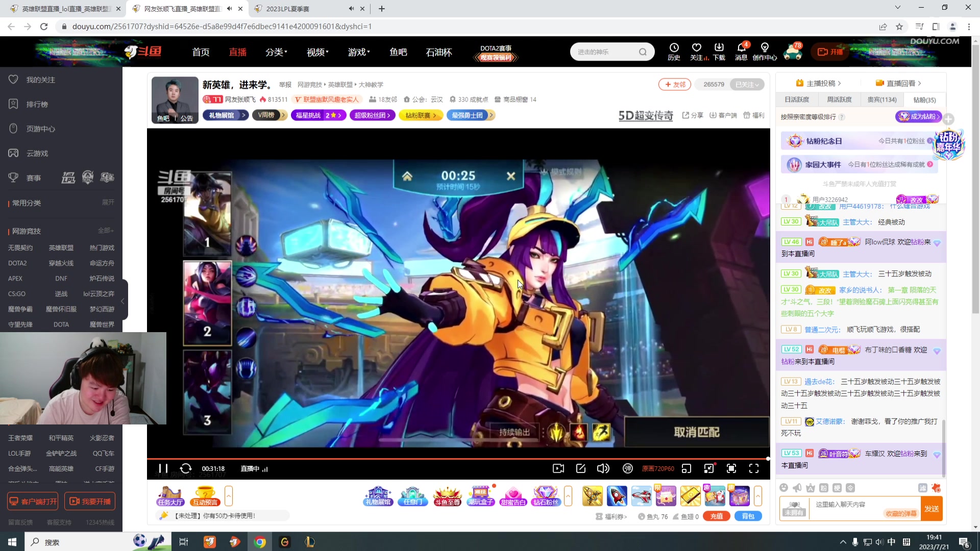Click the 友邻 add friend button
The image size is (980, 551).
tap(675, 84)
